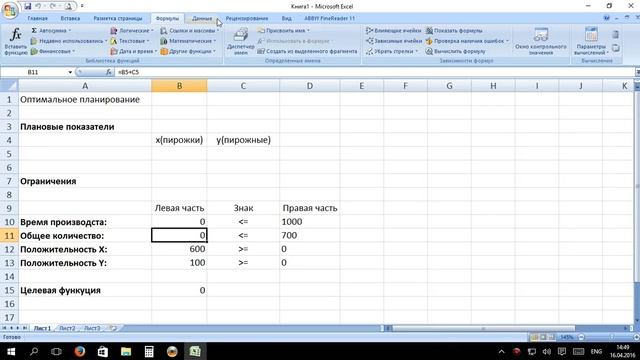Click the Автосумма sigma icon

34,31
